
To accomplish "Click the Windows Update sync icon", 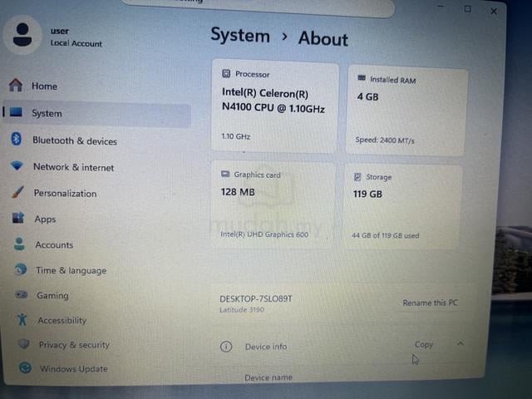I will [x=25, y=367].
